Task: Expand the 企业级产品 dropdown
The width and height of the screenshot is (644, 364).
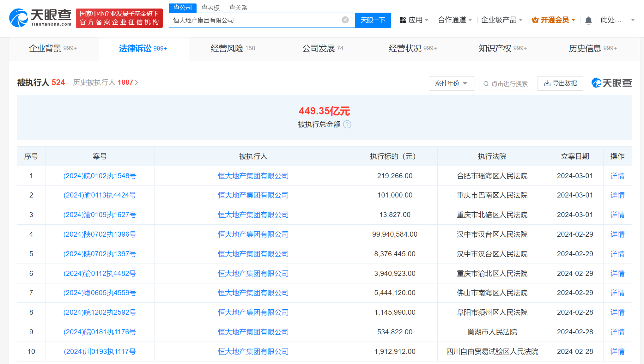Action: 501,20
